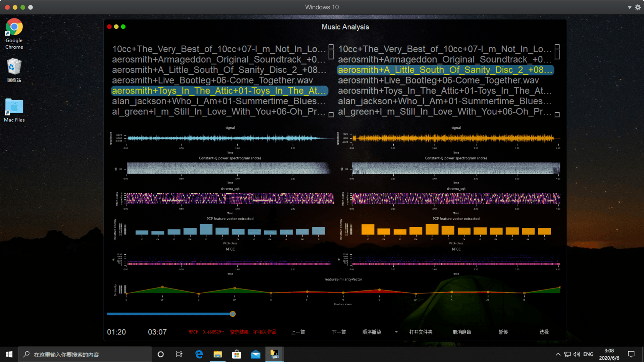Select left list A_Little_South_Of_Sanity track
The image size is (644, 362).
point(219,70)
